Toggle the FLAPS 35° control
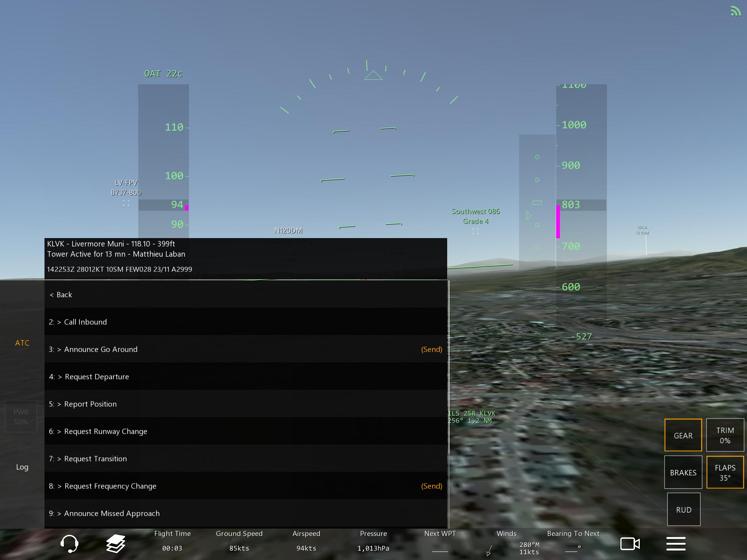This screenshot has height=560, width=747. [725, 472]
